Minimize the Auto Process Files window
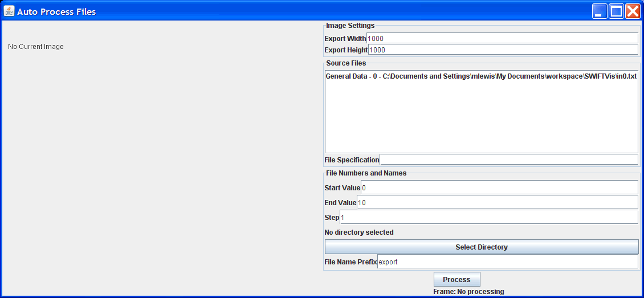 (x=599, y=11)
